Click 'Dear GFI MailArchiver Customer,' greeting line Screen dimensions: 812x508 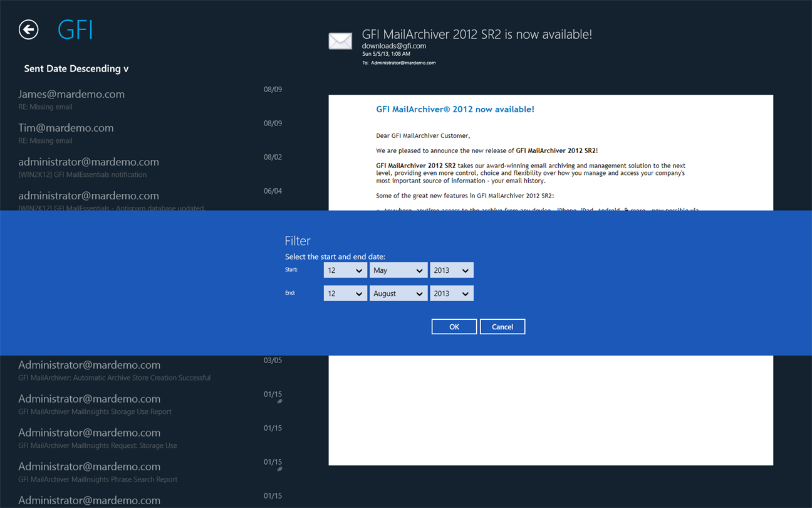point(423,135)
